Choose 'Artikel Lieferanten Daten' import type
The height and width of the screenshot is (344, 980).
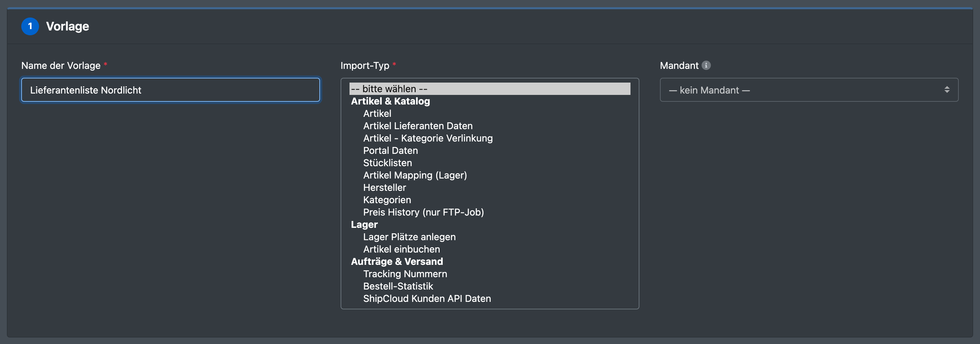tap(490, 126)
